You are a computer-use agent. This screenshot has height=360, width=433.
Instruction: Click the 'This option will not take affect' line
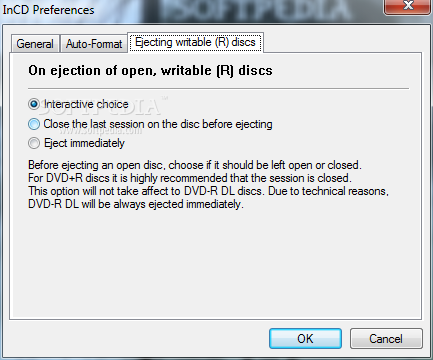(x=208, y=191)
